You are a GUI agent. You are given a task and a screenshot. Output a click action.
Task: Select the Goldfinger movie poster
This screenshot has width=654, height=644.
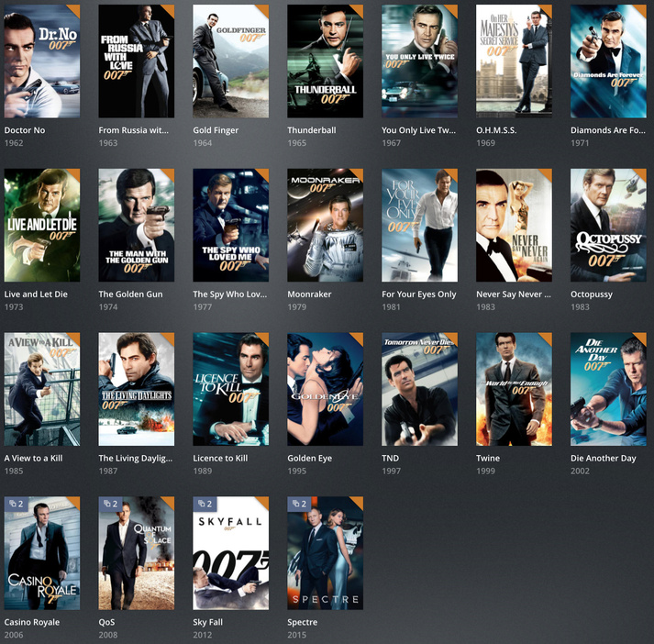pos(230,61)
